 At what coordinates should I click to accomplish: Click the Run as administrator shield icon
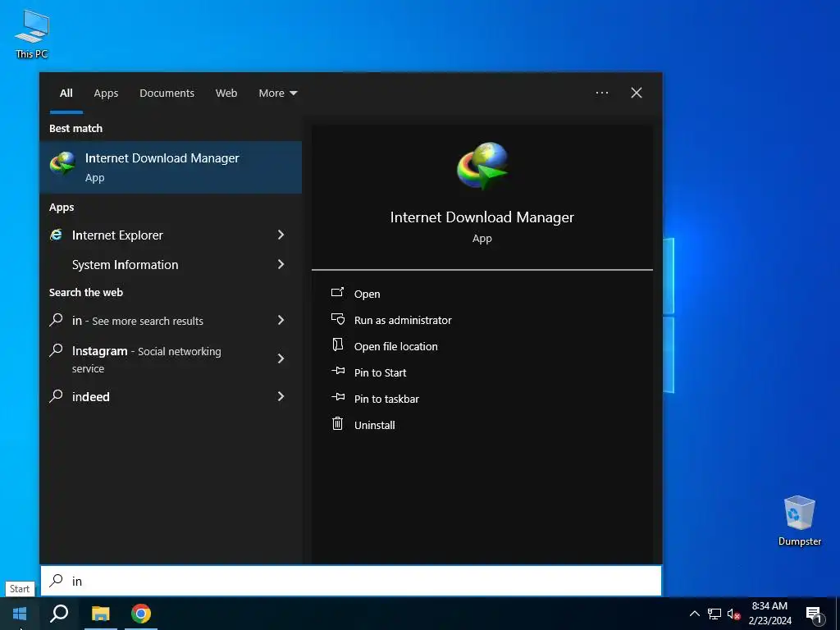pos(338,319)
